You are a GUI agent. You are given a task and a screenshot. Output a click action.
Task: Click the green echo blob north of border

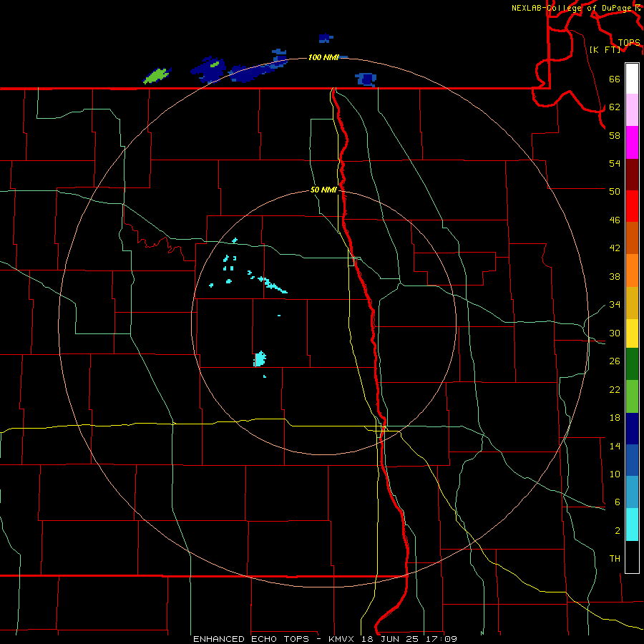click(x=157, y=76)
